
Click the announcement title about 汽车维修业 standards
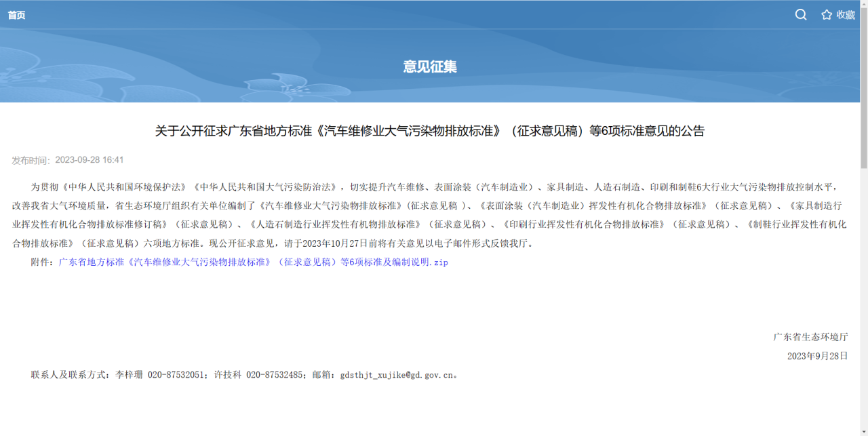click(x=430, y=131)
